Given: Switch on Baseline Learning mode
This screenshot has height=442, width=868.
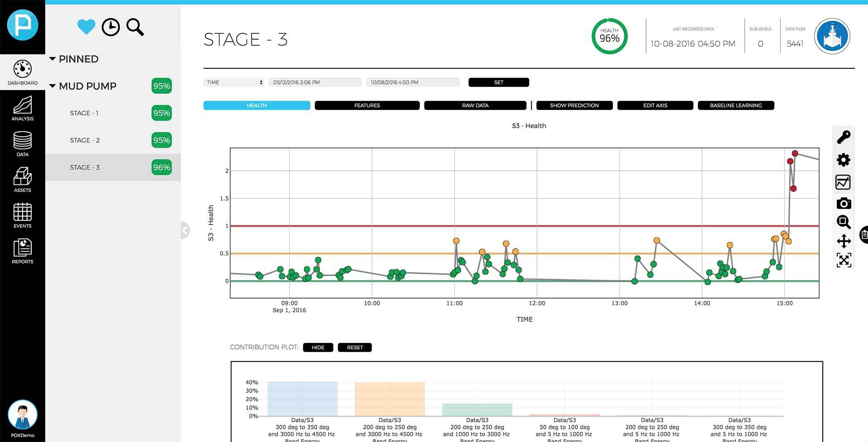Looking at the screenshot, I should coord(736,105).
